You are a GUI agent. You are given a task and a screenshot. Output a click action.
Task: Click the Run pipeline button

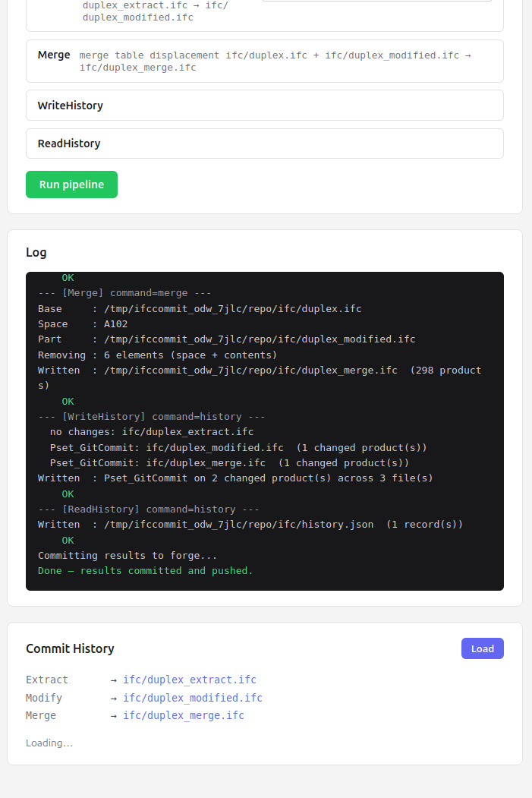(71, 185)
